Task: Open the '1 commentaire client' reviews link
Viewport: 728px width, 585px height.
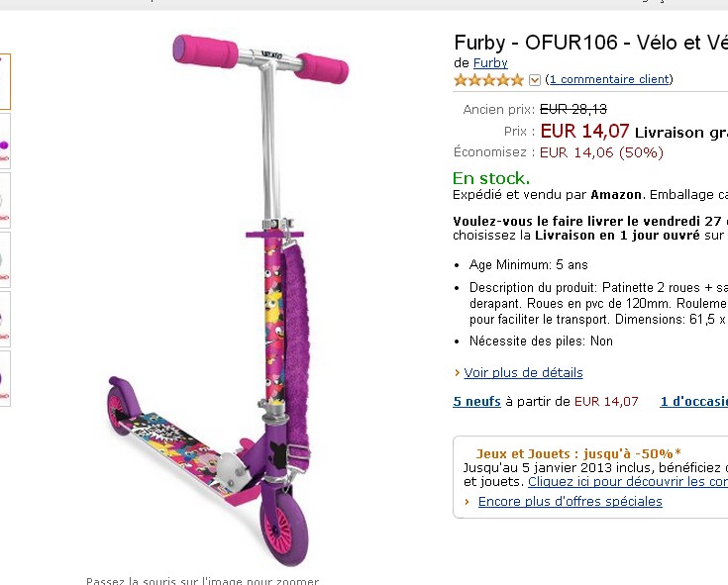Action: click(609, 79)
